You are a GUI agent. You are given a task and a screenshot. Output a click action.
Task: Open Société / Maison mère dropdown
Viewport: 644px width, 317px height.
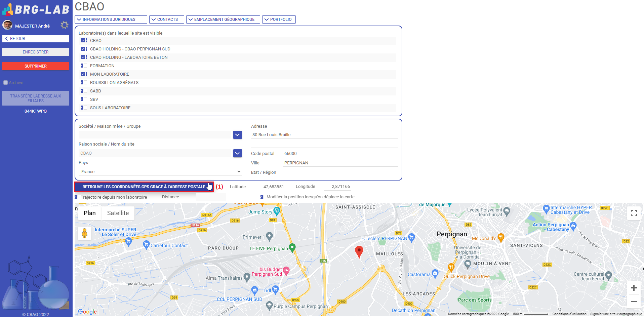(237, 135)
